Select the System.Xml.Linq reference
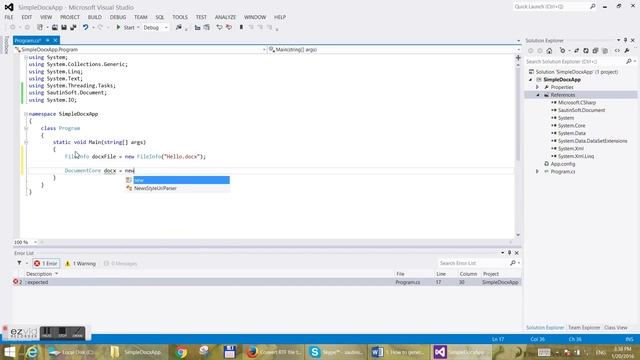The width and height of the screenshot is (640, 360). point(576,156)
